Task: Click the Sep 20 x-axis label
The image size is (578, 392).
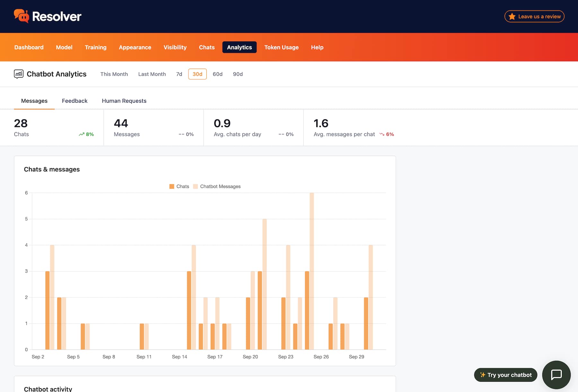Action: 250,357
